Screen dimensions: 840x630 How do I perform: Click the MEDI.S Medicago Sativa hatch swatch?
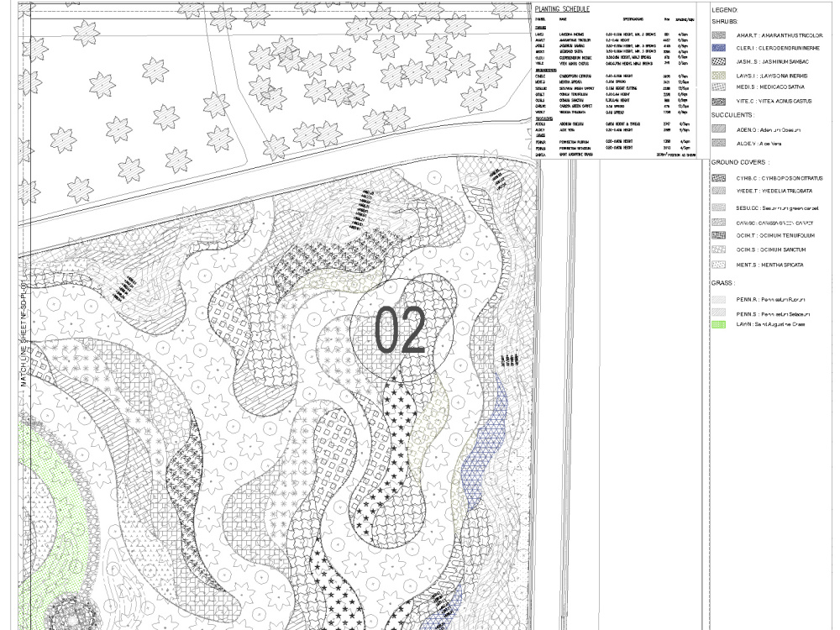pos(718,87)
